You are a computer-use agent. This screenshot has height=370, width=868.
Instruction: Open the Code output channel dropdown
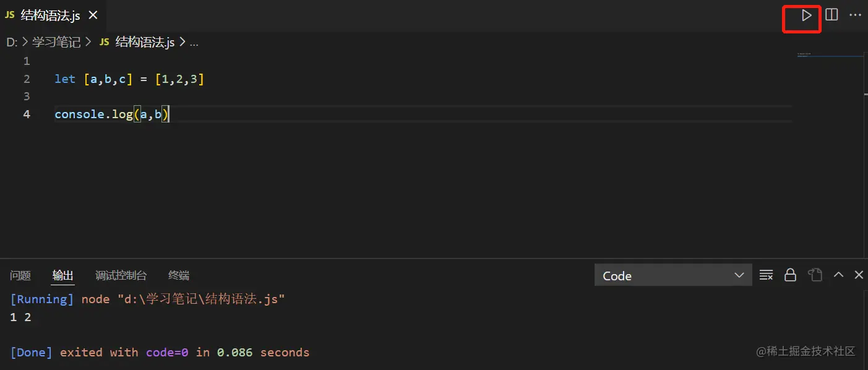[672, 276]
